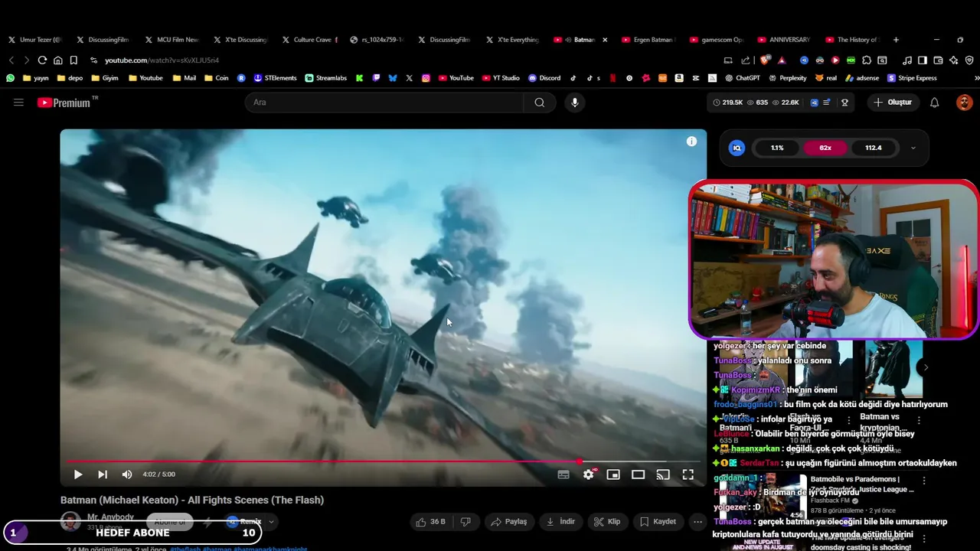Image resolution: width=980 pixels, height=551 pixels.
Task: Click the search magnifier button
Action: point(540,103)
